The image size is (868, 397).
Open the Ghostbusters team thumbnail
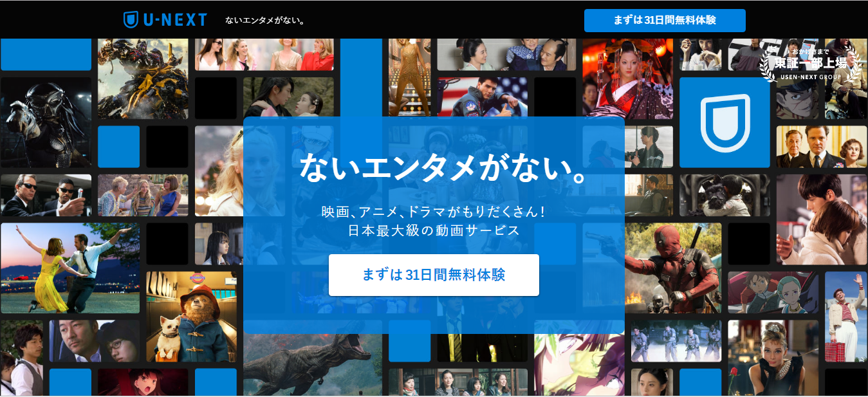tap(676, 341)
